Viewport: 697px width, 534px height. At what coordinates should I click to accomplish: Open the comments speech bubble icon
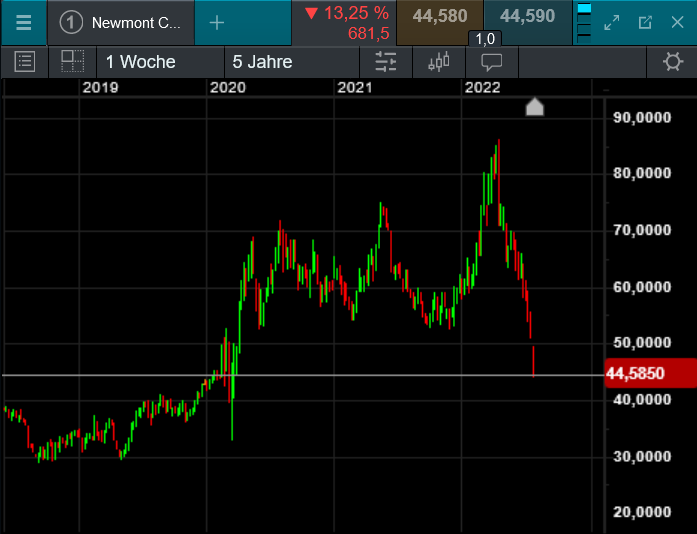[x=492, y=62]
